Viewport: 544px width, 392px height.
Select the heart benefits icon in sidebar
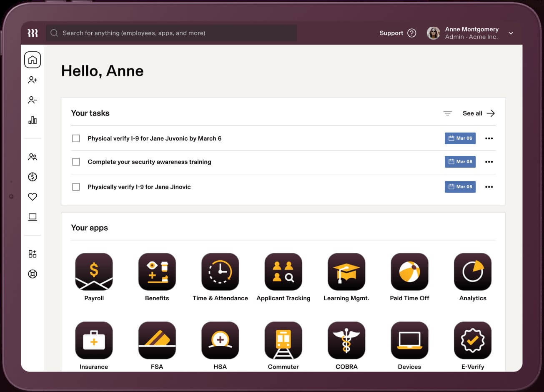click(33, 196)
